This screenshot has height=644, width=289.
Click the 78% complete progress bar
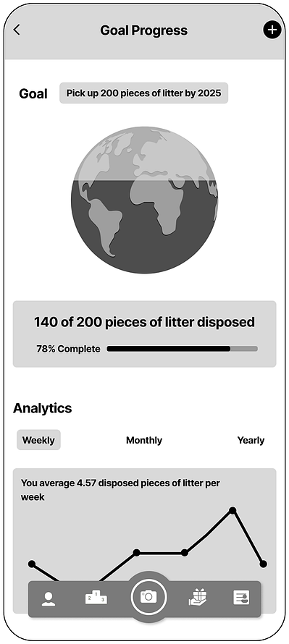(182, 349)
